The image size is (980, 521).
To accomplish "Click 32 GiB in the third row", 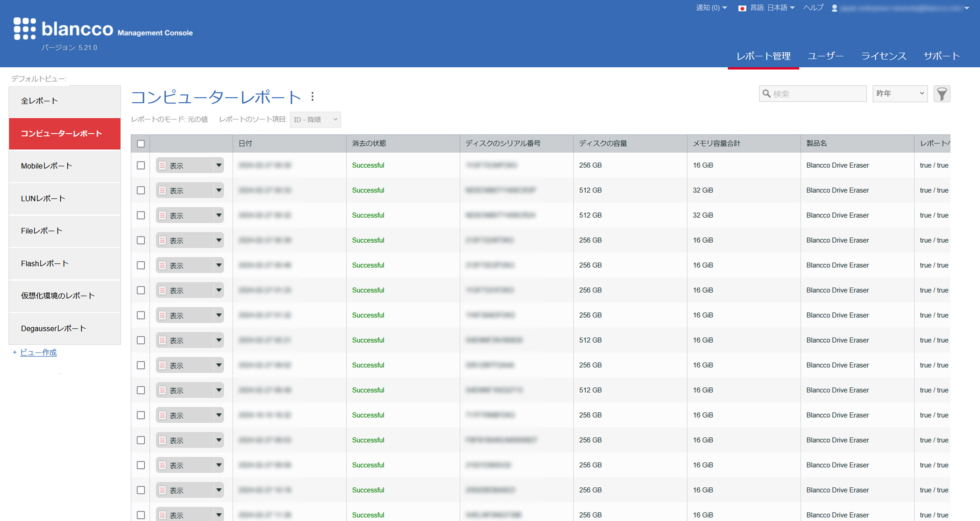I will [703, 215].
